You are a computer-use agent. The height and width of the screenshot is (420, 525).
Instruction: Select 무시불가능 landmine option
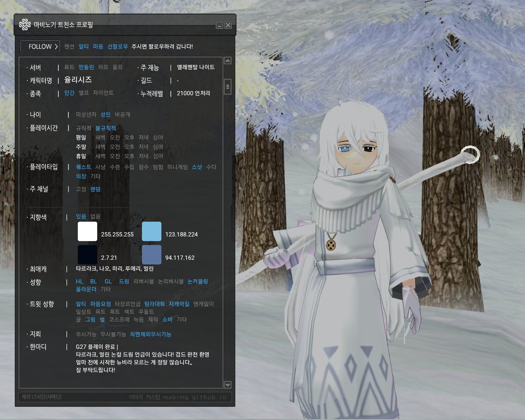click(113, 334)
